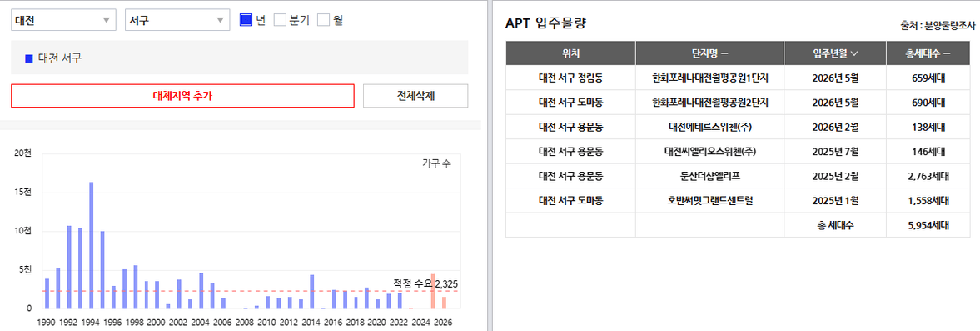Image resolution: width=980 pixels, height=331 pixels.
Task: Click the 총 세대수 total label
Action: 834,225
